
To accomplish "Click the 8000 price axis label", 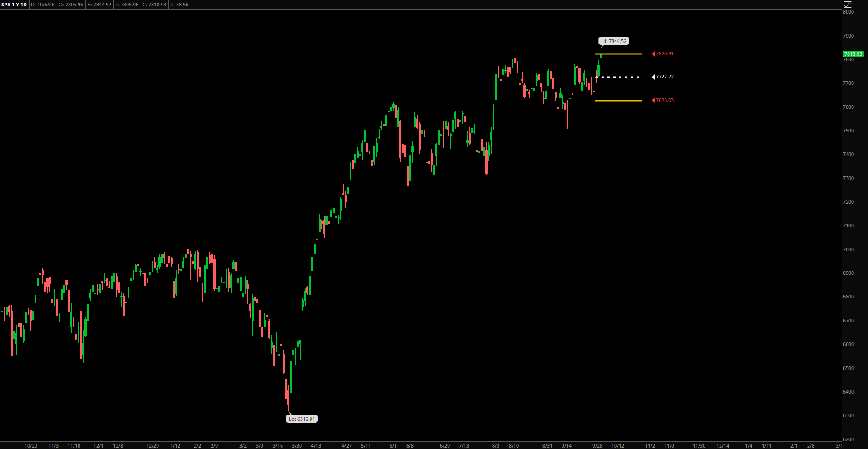I will (848, 12).
